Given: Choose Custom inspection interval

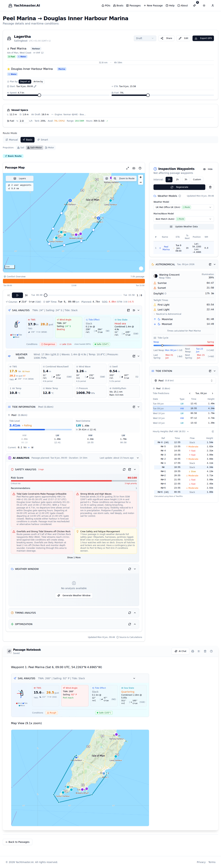Looking at the screenshot, I should point(197,180).
